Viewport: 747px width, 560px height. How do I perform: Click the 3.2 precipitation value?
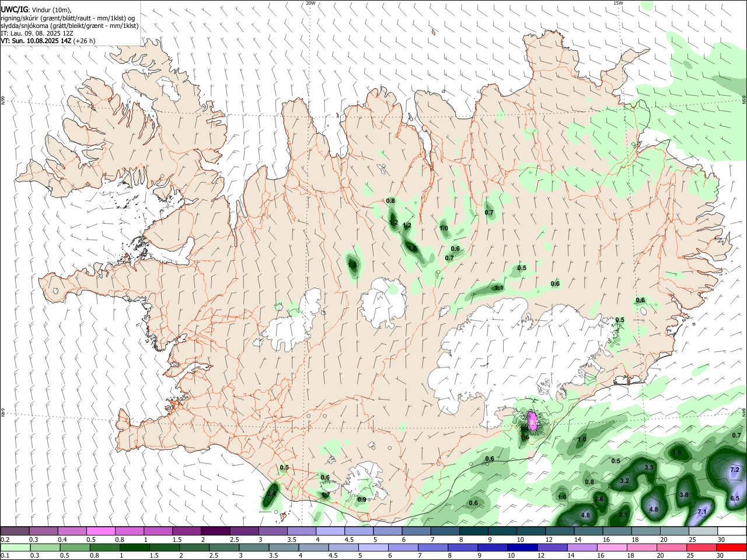[x=624, y=481]
